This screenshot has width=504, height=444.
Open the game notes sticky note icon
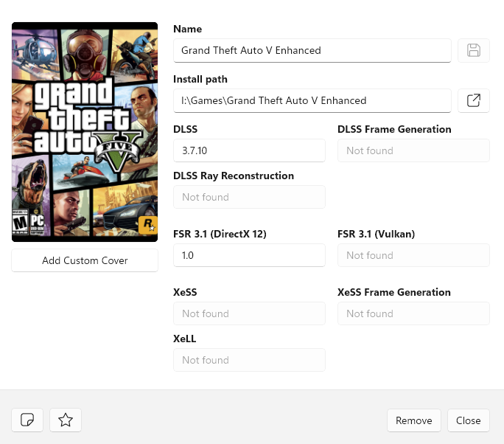coord(27,420)
